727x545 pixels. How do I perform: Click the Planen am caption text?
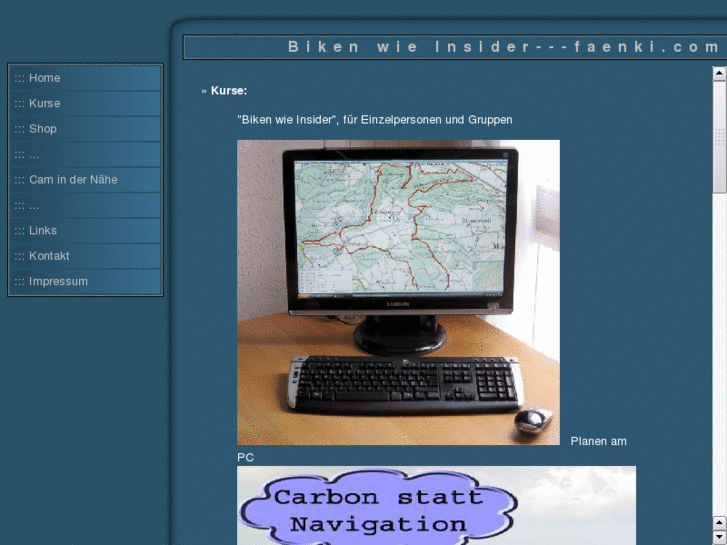(x=598, y=442)
